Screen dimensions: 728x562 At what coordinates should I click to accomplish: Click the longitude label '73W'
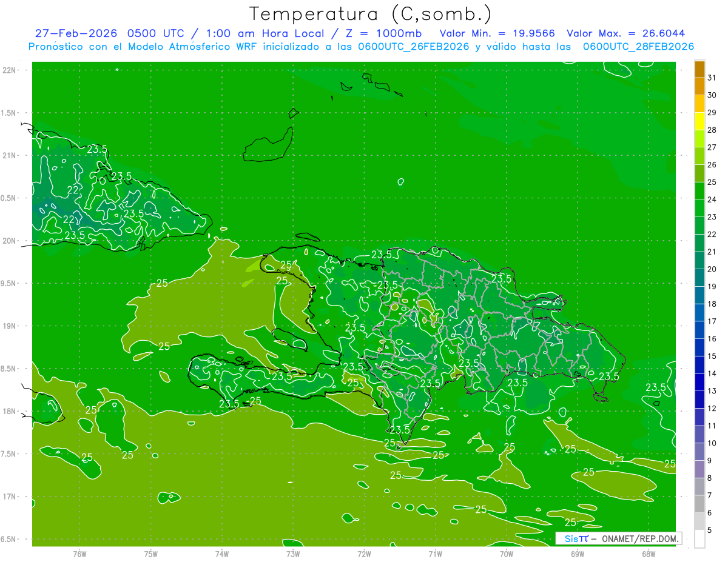tap(293, 554)
